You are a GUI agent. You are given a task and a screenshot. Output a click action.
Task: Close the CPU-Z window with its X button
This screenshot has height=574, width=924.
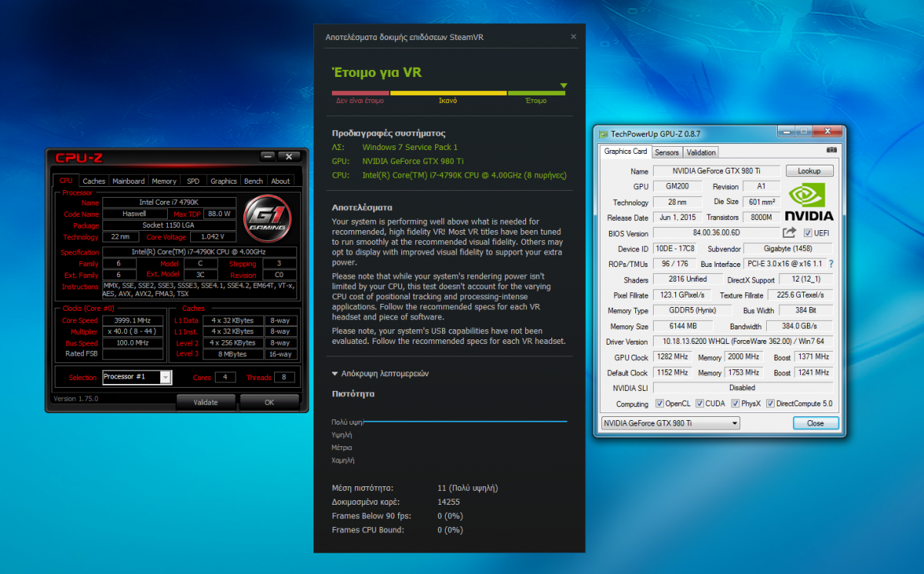[x=289, y=156]
